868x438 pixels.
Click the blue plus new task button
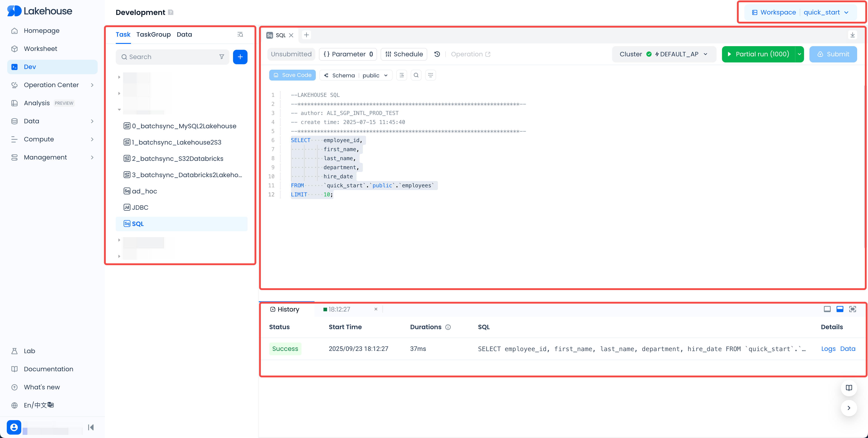pyautogui.click(x=240, y=57)
